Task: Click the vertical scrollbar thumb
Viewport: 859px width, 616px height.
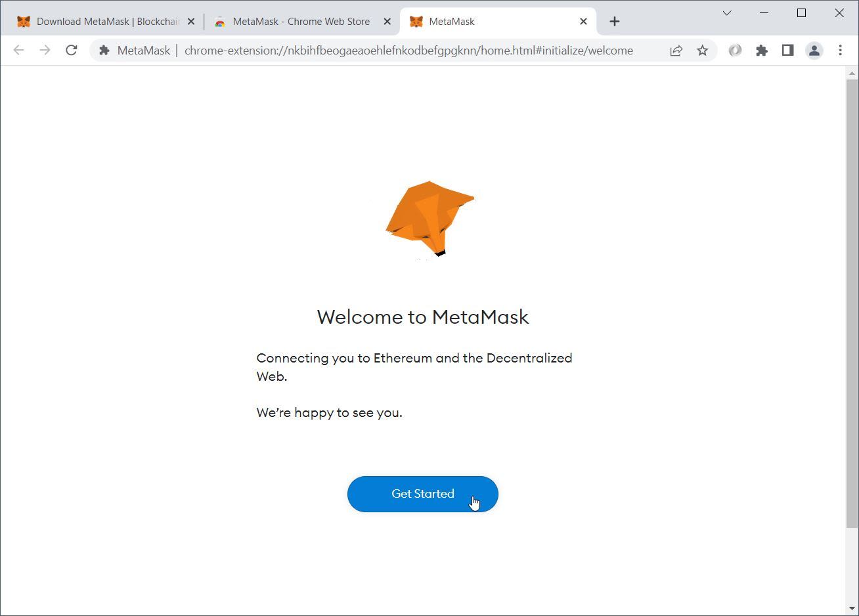Action: [852, 302]
